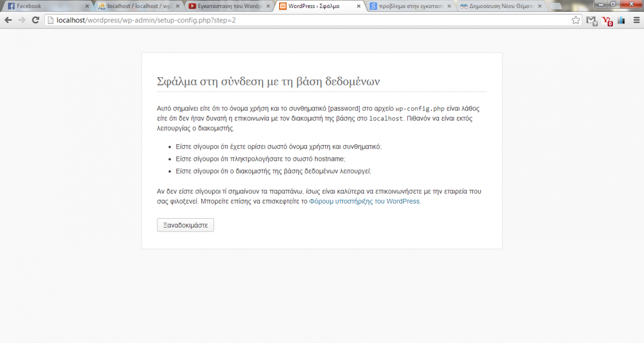Open the Gmail checker extension
This screenshot has height=343, width=644.
pyautogui.click(x=591, y=20)
